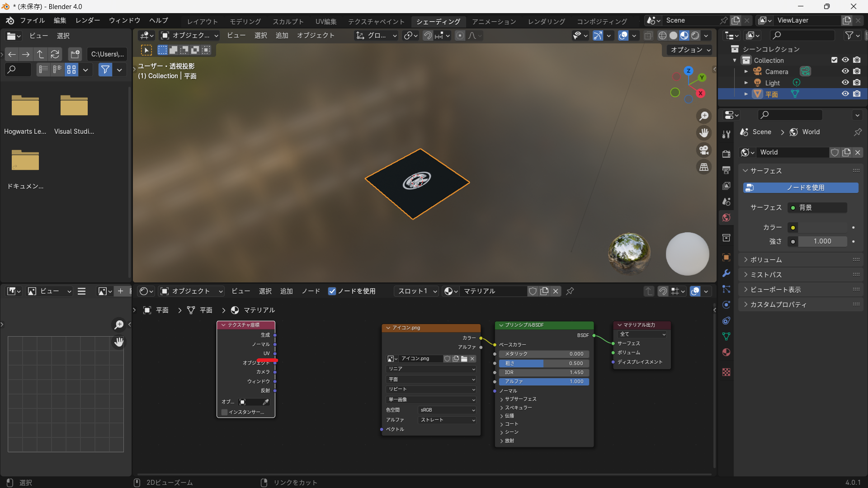The height and width of the screenshot is (488, 868).
Task: Open the World properties tab icon
Action: 726,218
